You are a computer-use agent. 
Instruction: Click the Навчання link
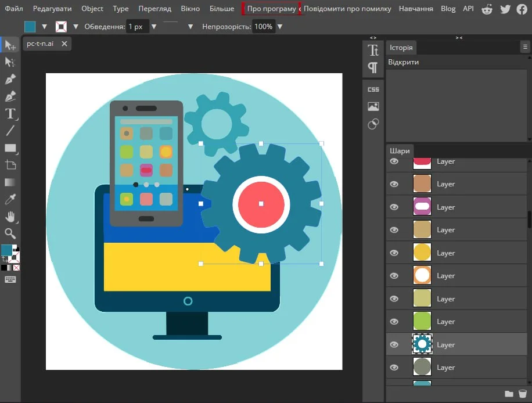point(416,9)
